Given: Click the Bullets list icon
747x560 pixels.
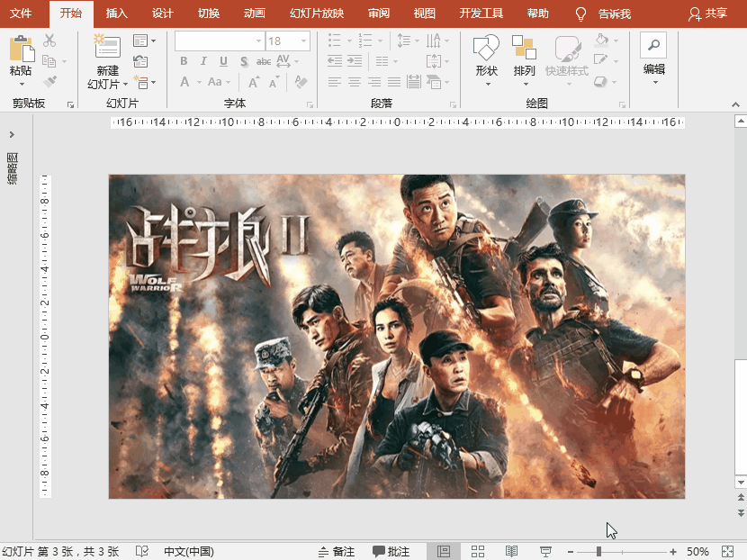Looking at the screenshot, I should coord(335,40).
